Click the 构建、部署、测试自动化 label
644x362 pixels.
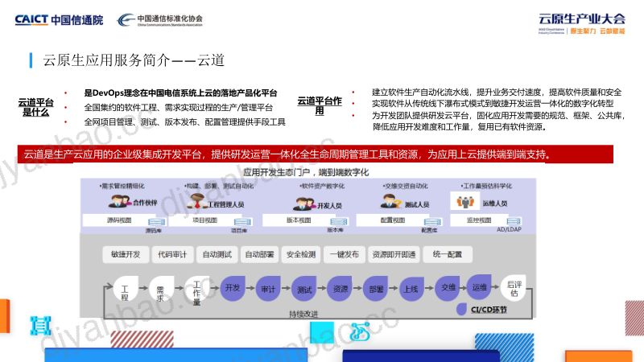[x=219, y=186]
